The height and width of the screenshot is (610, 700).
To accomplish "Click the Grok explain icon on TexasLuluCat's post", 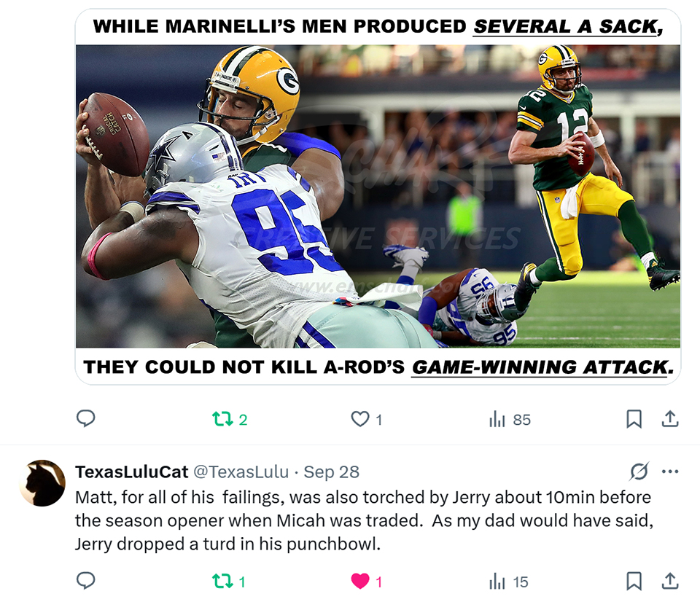I will coord(639,472).
